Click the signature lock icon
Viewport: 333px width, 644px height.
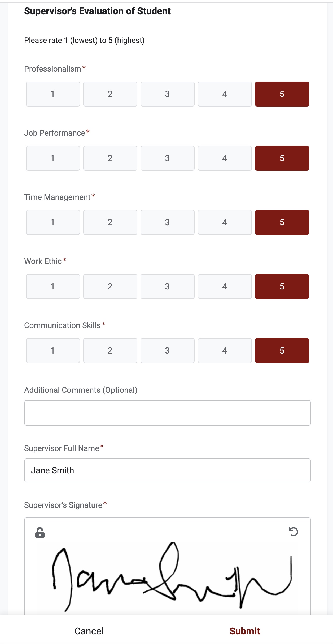pos(40,532)
